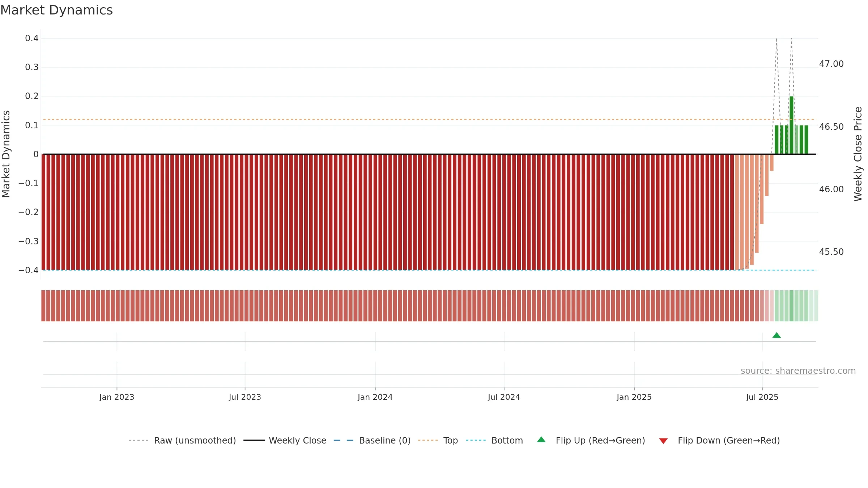Click the Jul 2025 axis label
The image size is (868, 488).
coord(762,397)
